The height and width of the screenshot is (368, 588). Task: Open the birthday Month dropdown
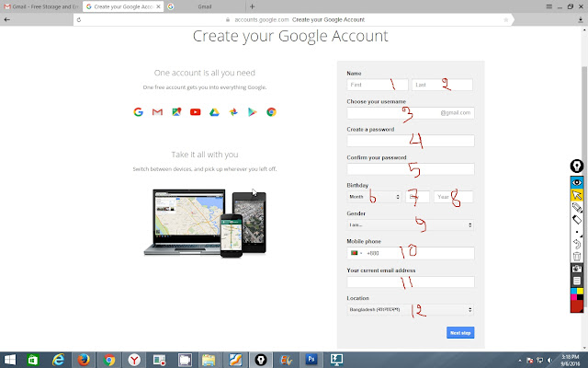click(374, 197)
